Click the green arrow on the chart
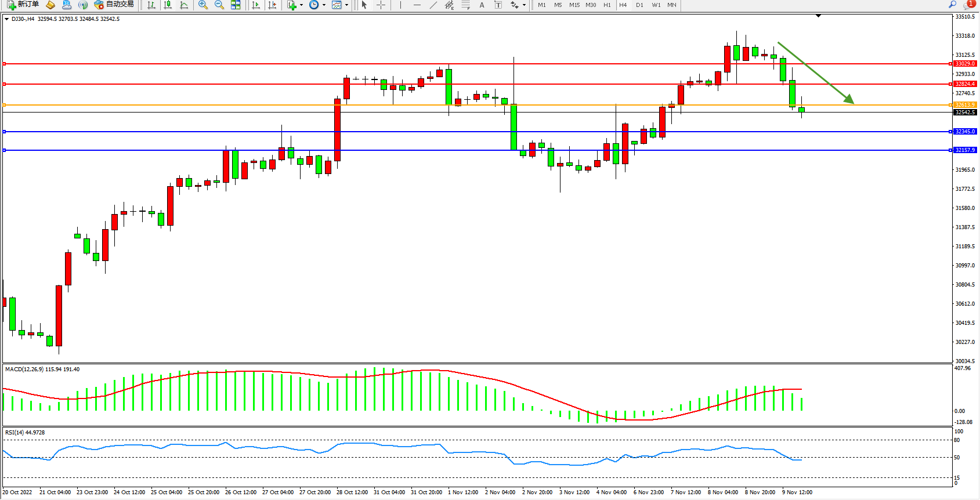980x500 pixels. point(815,73)
